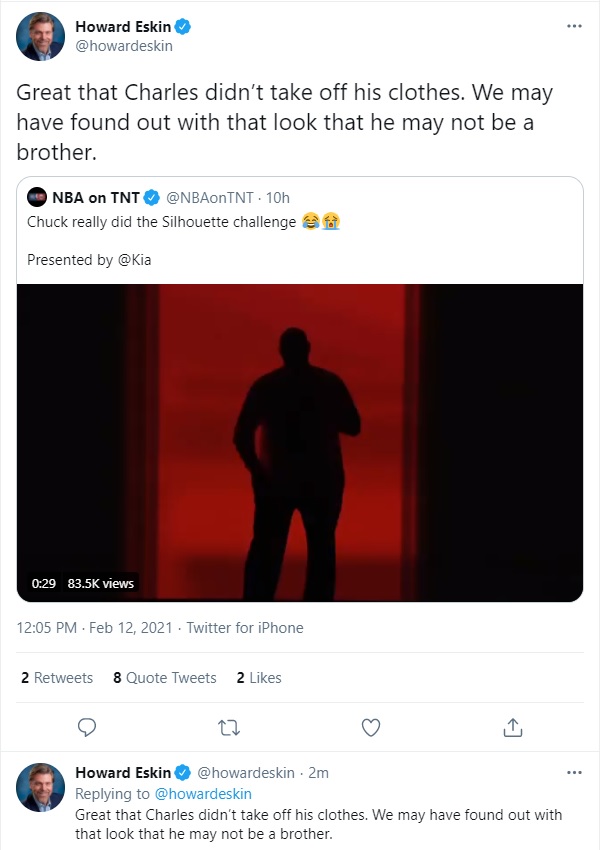Open the three-dot menu on reply tweet
The image size is (601, 850).
(574, 773)
